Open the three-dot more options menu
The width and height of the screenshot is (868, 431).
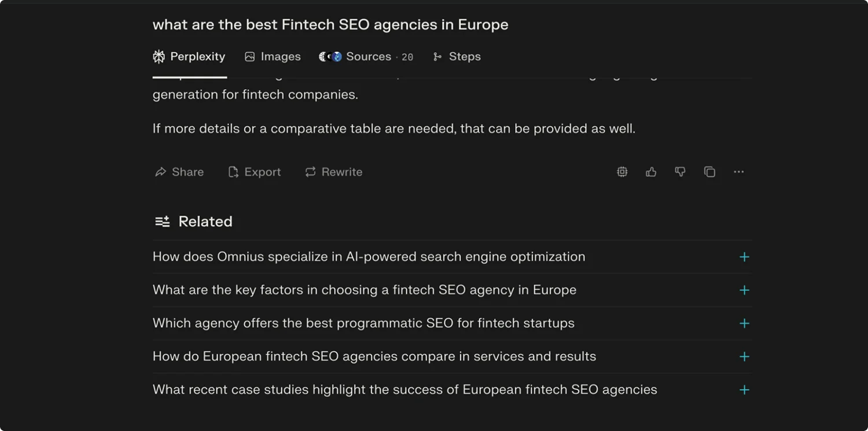tap(738, 172)
